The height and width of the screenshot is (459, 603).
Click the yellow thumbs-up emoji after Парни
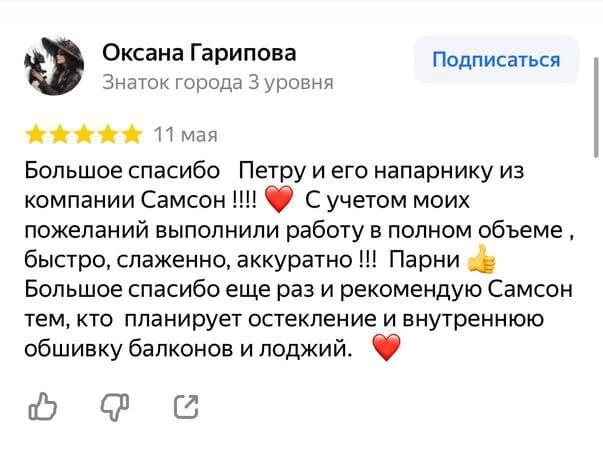[x=481, y=260]
